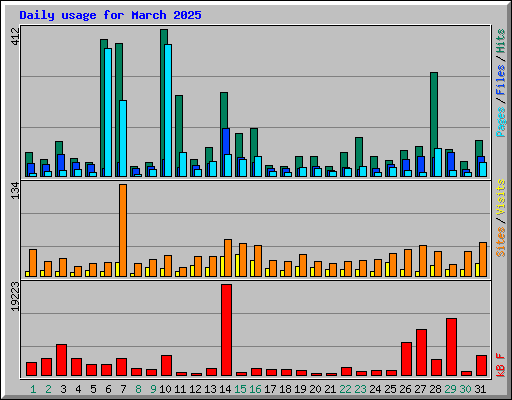Click the green hits bar for day 16

coord(254,142)
